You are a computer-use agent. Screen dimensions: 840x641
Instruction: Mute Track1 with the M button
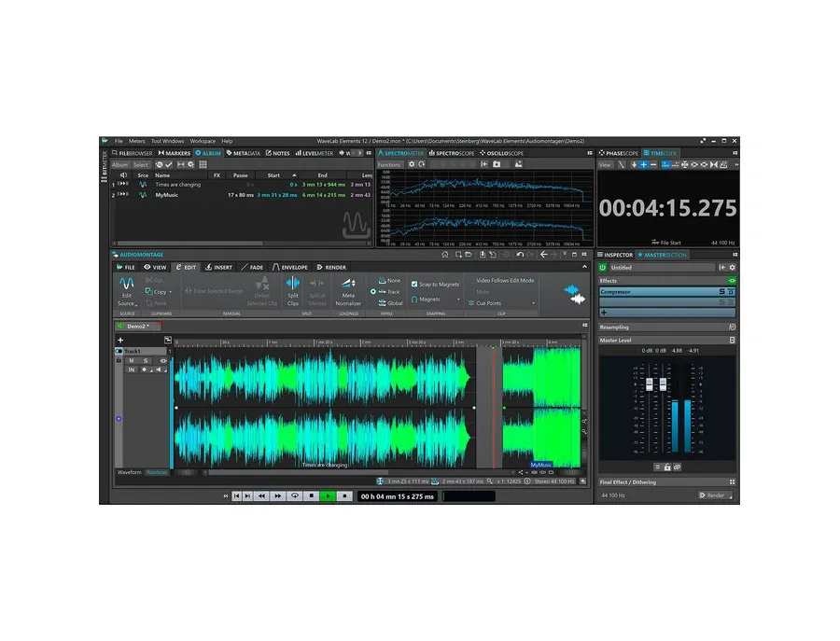pyautogui.click(x=132, y=360)
